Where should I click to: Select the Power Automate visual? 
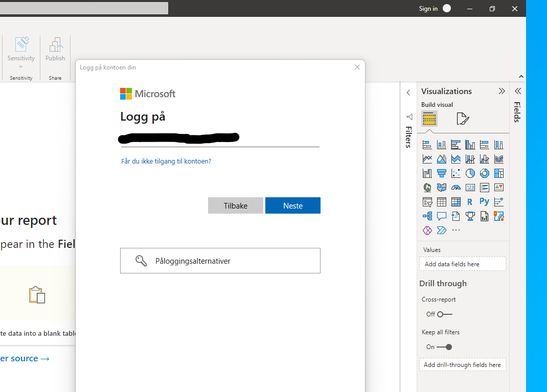[441, 230]
